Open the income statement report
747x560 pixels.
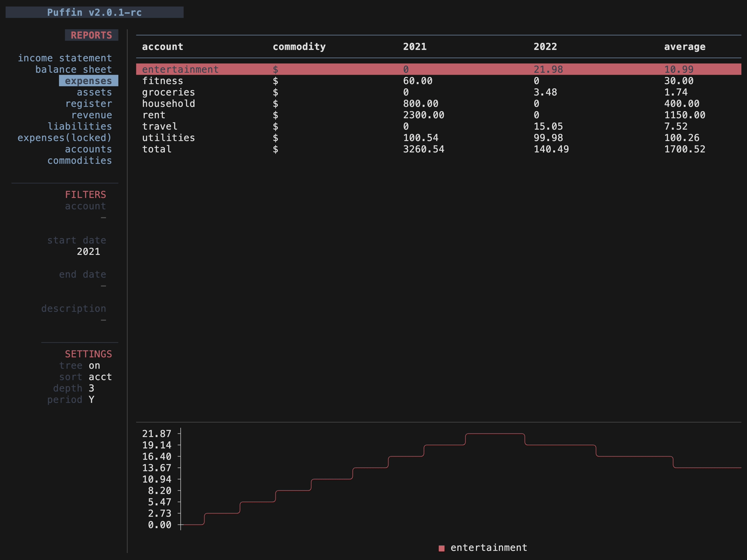click(65, 58)
